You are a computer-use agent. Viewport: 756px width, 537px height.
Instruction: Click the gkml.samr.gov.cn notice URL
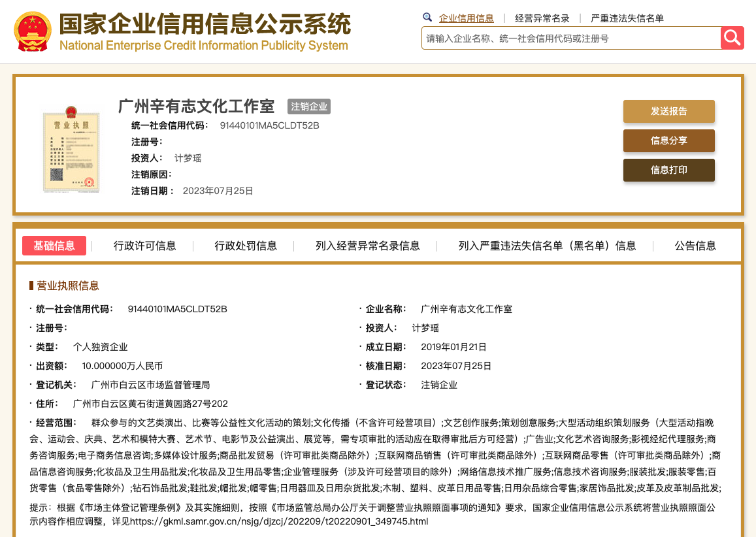(x=279, y=521)
